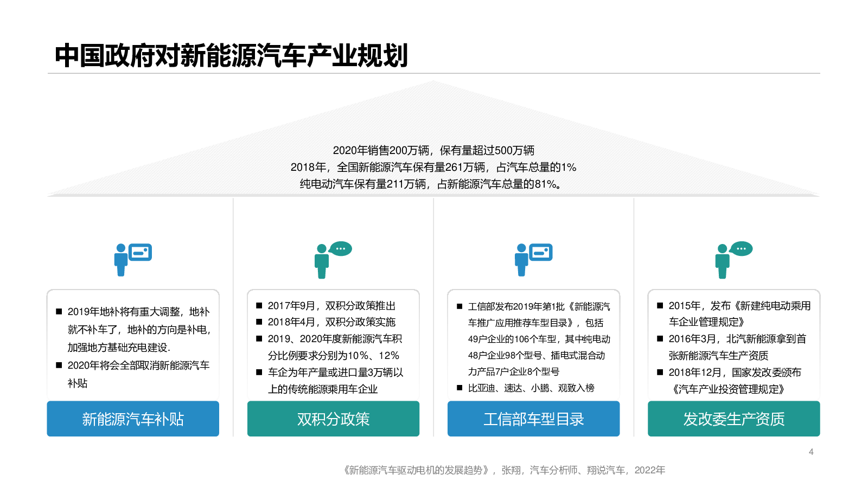Click the line starting 2018年，全国新能源汽车保有量261万辆
The image size is (868, 488).
(x=433, y=167)
